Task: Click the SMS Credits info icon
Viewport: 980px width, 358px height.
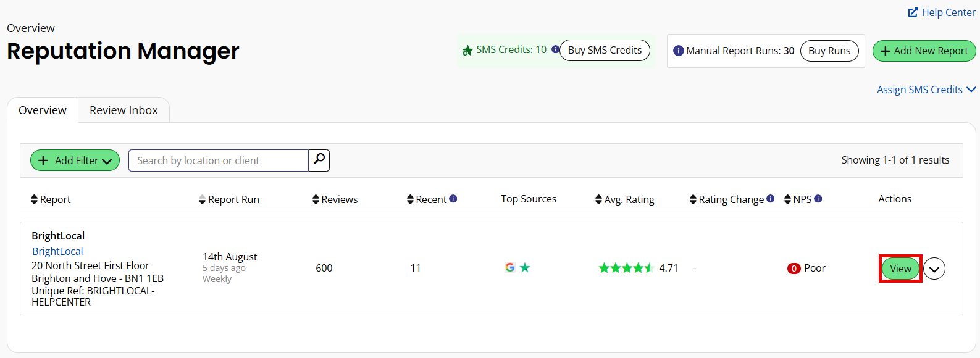Action: pos(555,49)
